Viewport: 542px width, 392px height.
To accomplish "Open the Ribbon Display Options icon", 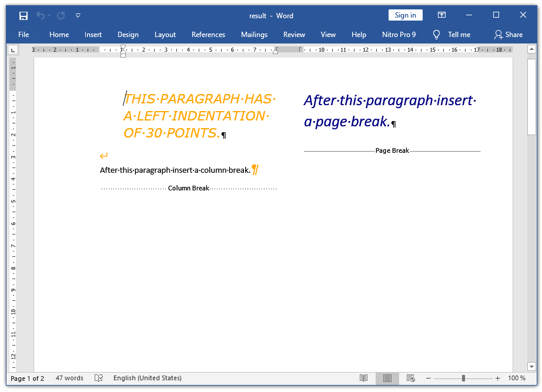I will click(x=441, y=15).
